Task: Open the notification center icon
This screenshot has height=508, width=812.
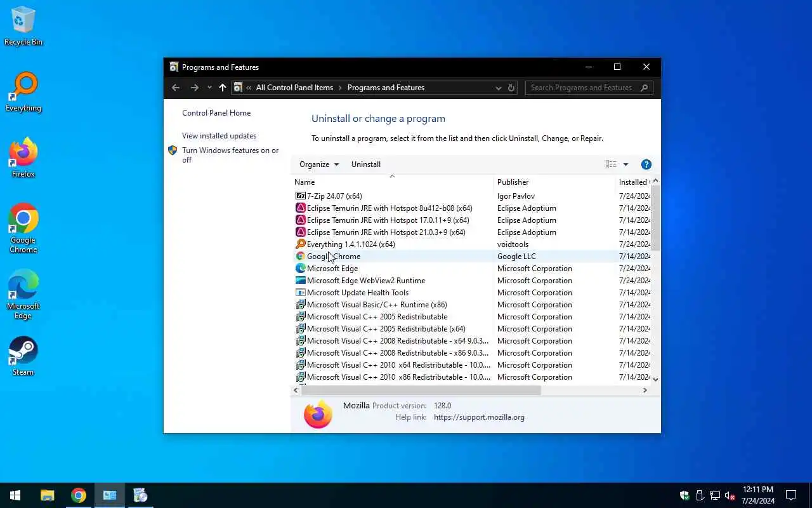Action: click(791, 495)
